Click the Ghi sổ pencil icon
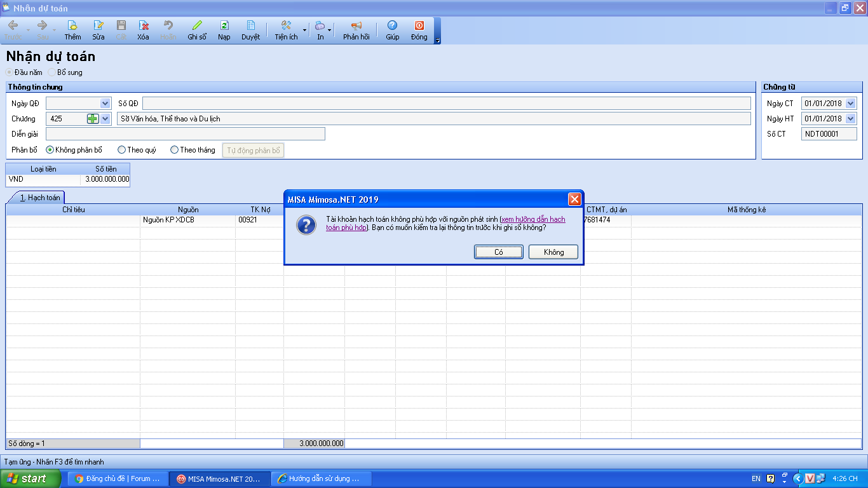Image resolution: width=868 pixels, height=488 pixels. (x=197, y=26)
